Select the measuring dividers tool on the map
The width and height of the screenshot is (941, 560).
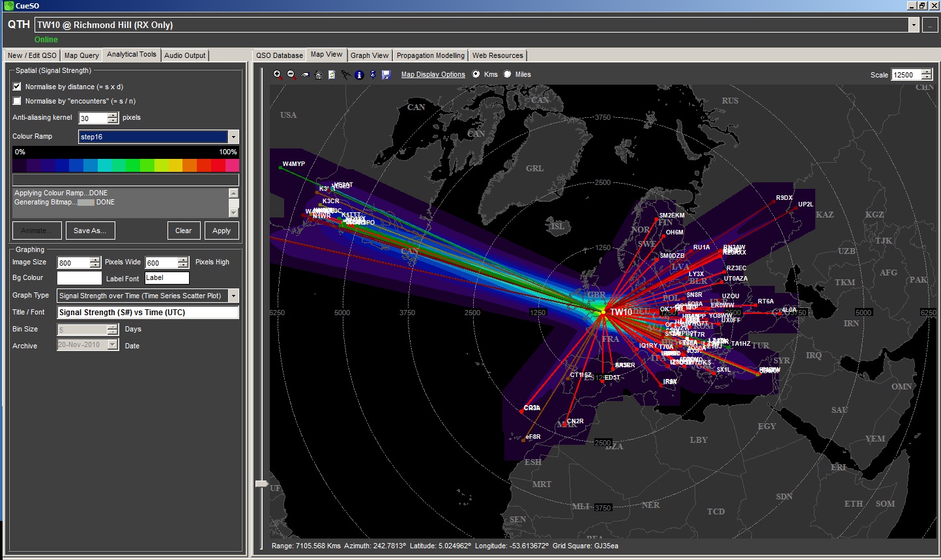click(346, 74)
